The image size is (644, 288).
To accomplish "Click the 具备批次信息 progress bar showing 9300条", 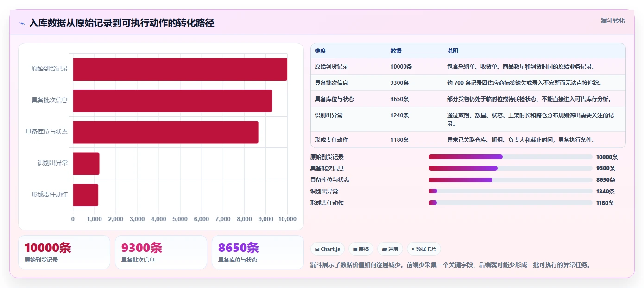I will (510, 168).
